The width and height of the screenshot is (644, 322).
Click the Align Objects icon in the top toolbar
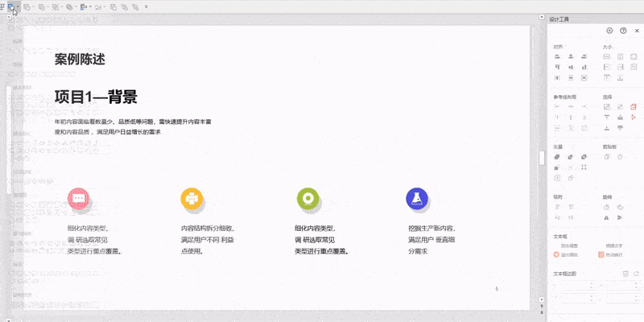click(84, 7)
